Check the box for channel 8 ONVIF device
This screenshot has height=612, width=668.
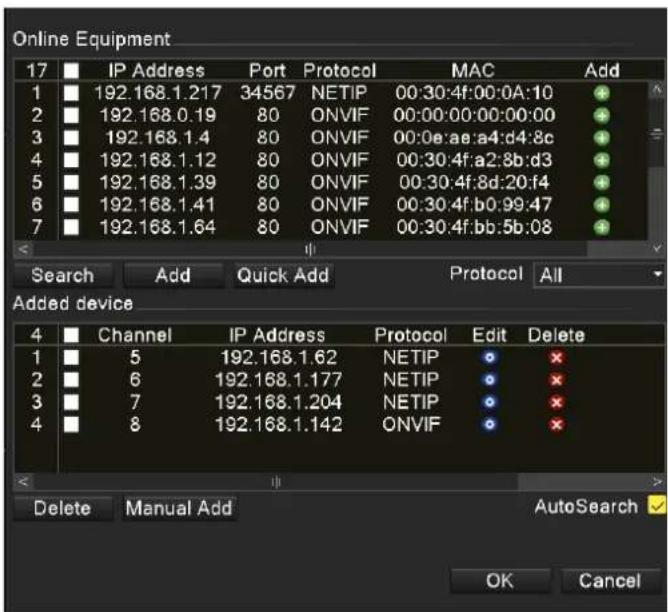(x=71, y=424)
